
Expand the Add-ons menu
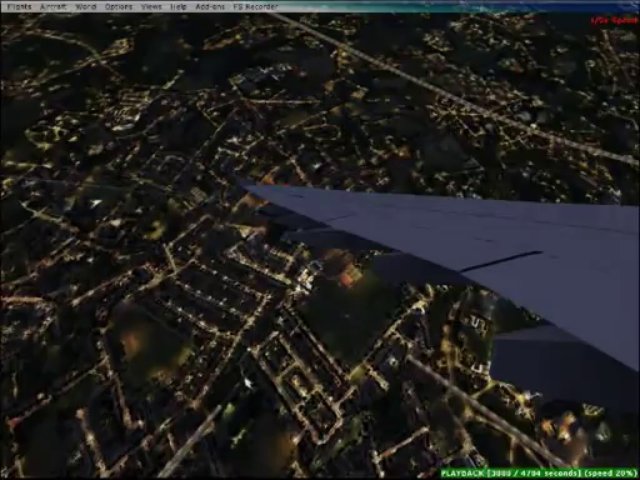210,6
